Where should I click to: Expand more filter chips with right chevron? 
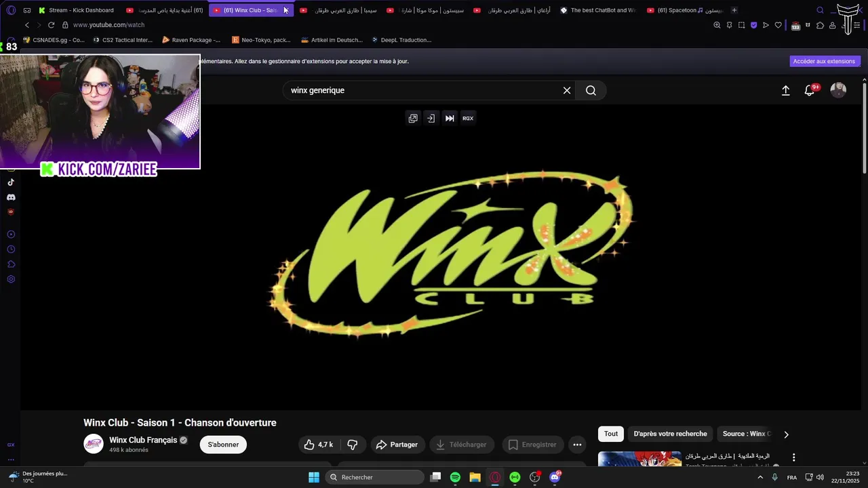point(786,434)
